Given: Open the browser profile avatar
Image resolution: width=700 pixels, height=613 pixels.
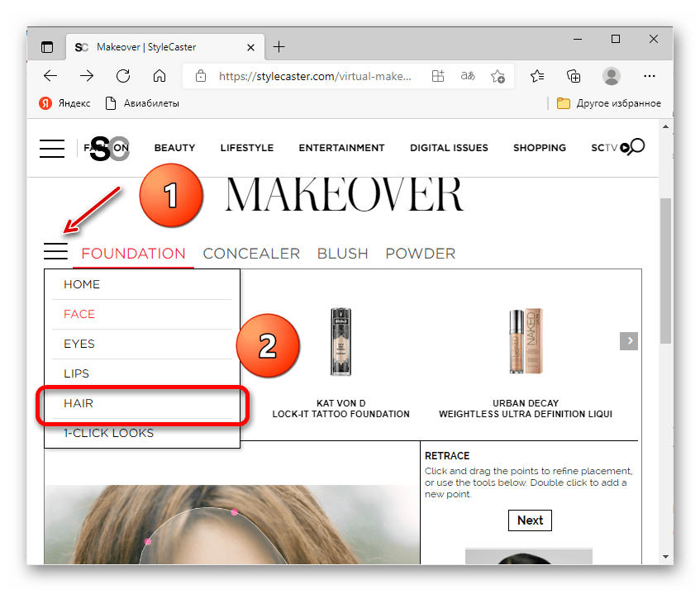Looking at the screenshot, I should (x=612, y=76).
